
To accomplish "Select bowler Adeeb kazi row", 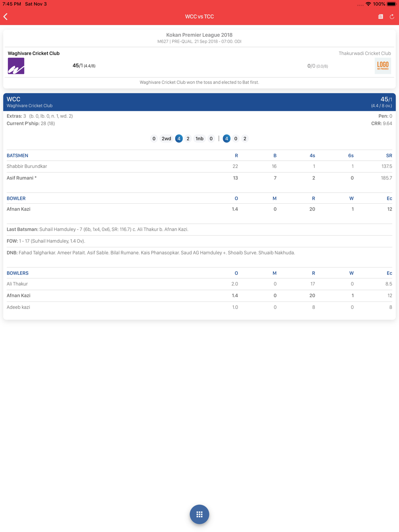I will coord(199,307).
